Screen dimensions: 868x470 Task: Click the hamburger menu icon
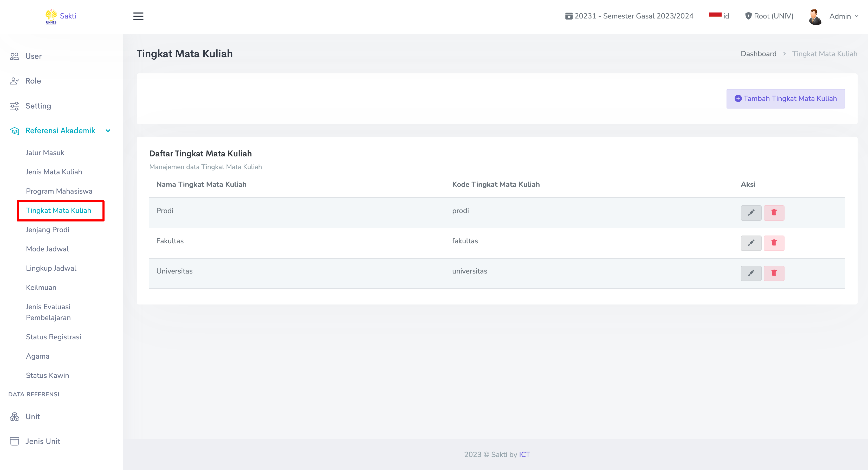pos(138,16)
